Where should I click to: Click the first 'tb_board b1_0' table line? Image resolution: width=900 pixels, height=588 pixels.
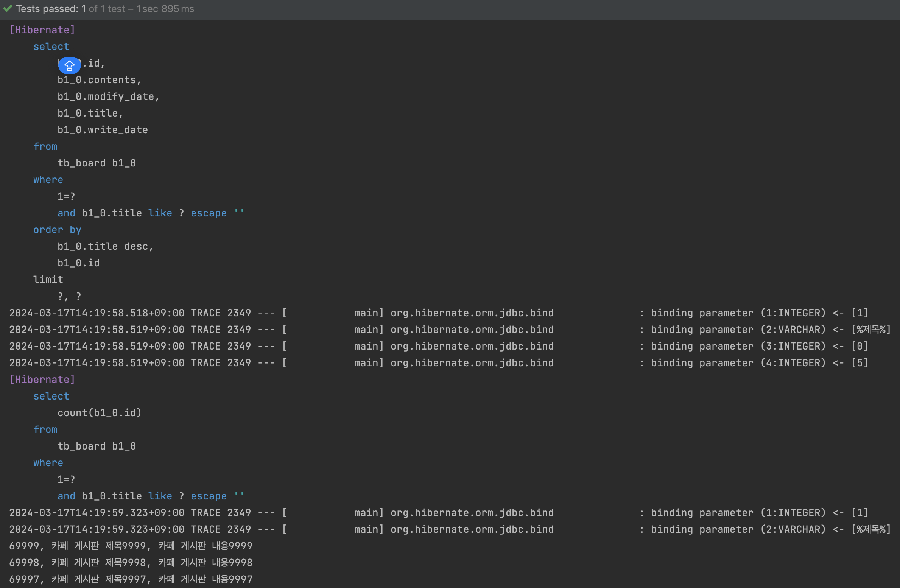97,163
